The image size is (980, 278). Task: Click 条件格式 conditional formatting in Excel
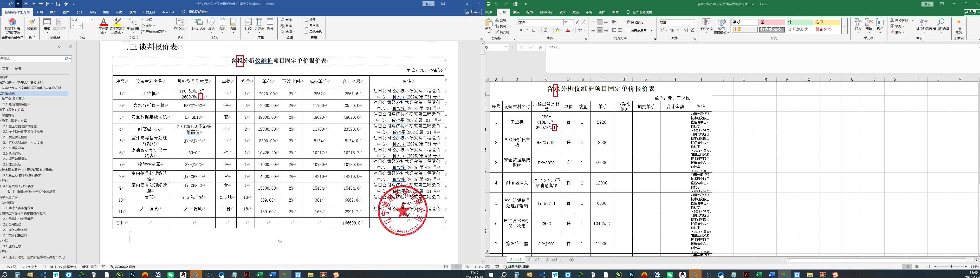click(706, 26)
